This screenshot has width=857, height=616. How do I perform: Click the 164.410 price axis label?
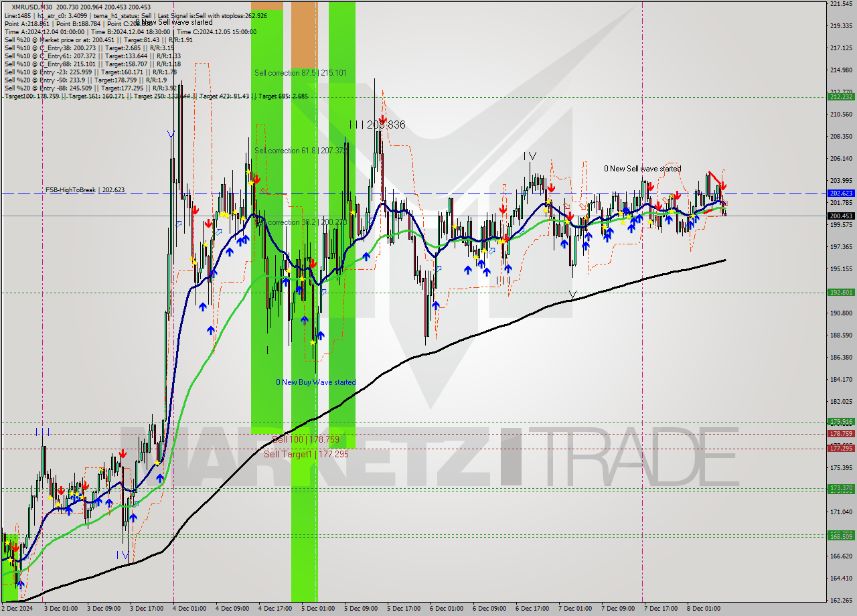(841, 578)
